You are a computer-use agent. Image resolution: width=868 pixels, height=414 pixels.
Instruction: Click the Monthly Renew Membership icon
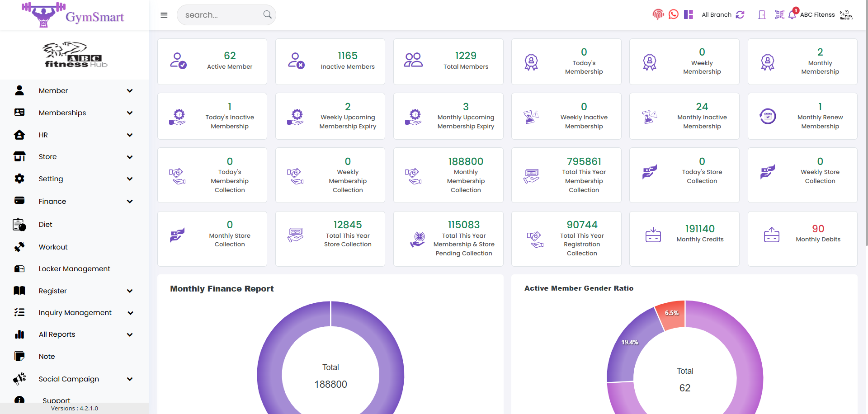click(768, 117)
